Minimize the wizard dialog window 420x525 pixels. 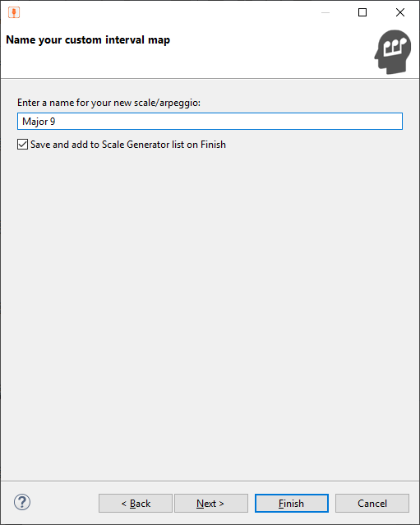click(x=325, y=12)
